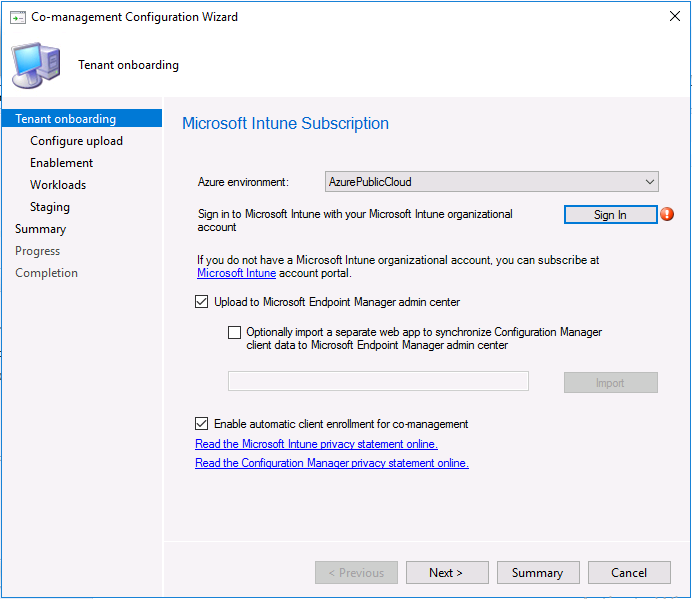
Task: Click the Next > button
Action: (x=447, y=573)
